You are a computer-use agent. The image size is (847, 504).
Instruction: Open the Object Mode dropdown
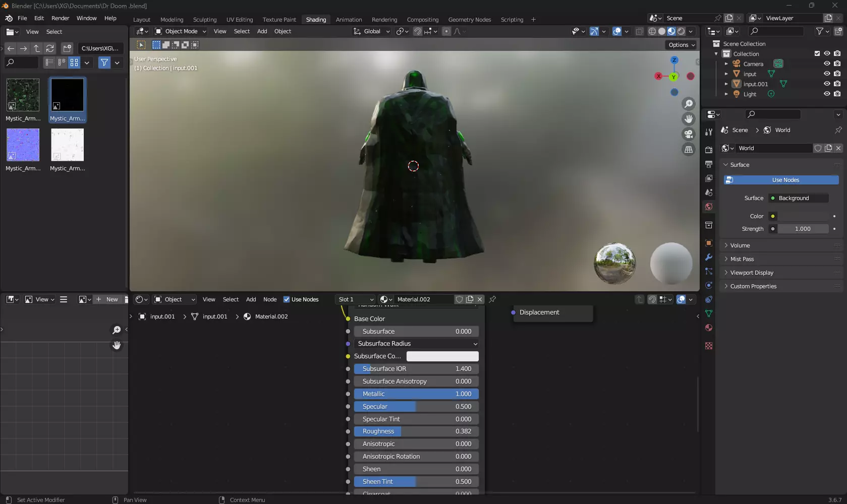click(x=181, y=31)
